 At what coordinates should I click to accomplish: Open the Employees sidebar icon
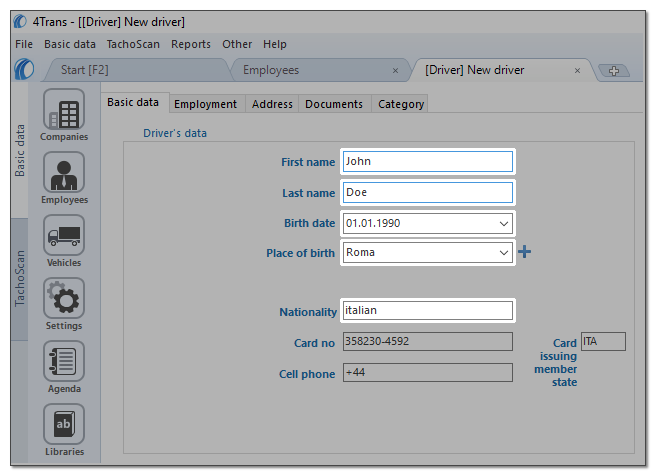click(64, 172)
